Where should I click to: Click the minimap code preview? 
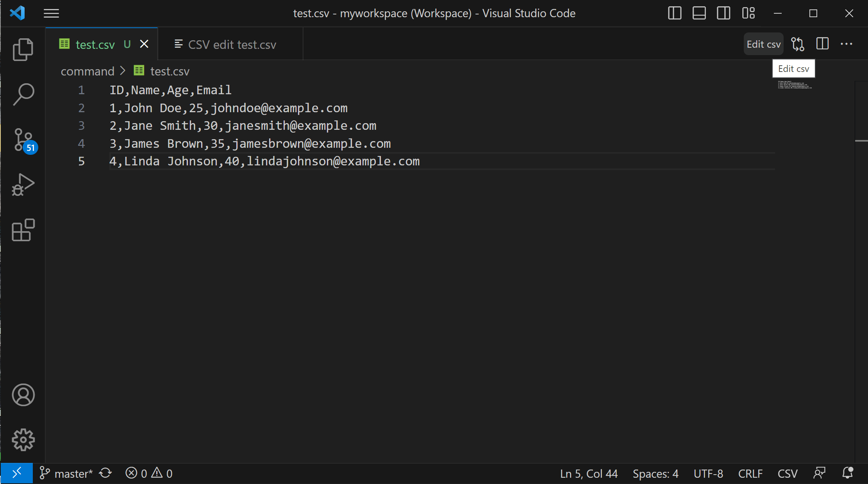pos(795,85)
